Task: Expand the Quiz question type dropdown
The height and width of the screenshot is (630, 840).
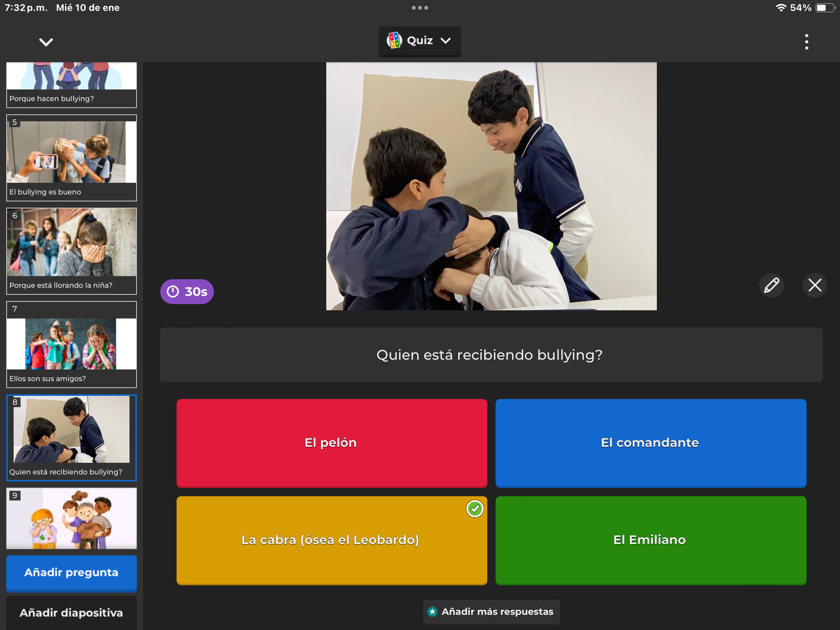Action: 446,40
